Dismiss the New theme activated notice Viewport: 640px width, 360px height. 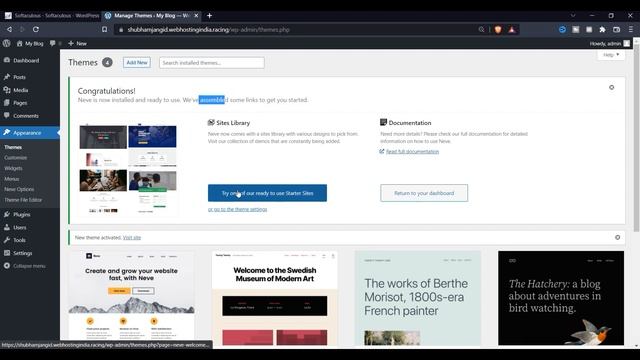point(617,237)
